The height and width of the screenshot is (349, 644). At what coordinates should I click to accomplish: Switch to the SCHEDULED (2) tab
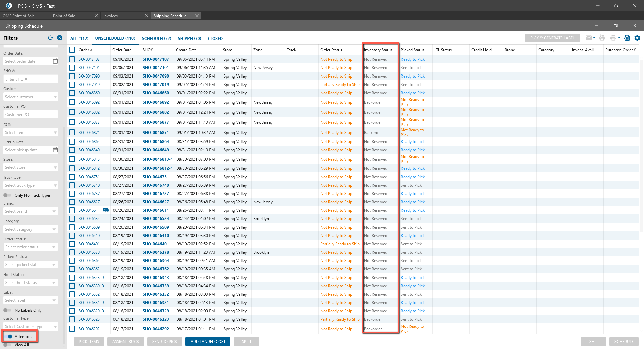[157, 39]
